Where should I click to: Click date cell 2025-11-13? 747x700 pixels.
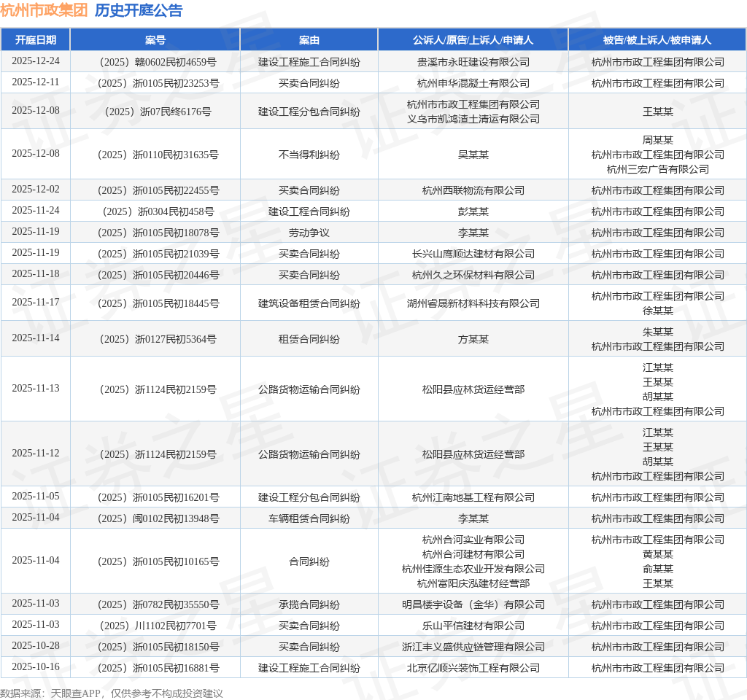[x=36, y=388]
